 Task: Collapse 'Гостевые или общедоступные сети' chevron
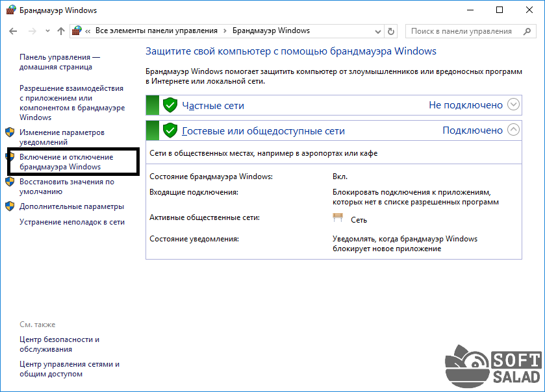pos(513,130)
